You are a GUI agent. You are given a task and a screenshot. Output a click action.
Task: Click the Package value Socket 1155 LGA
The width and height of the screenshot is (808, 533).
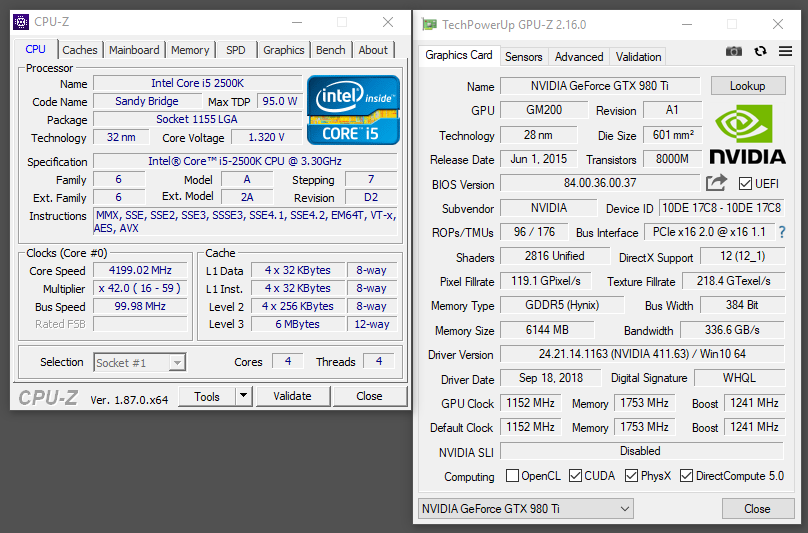(x=197, y=119)
